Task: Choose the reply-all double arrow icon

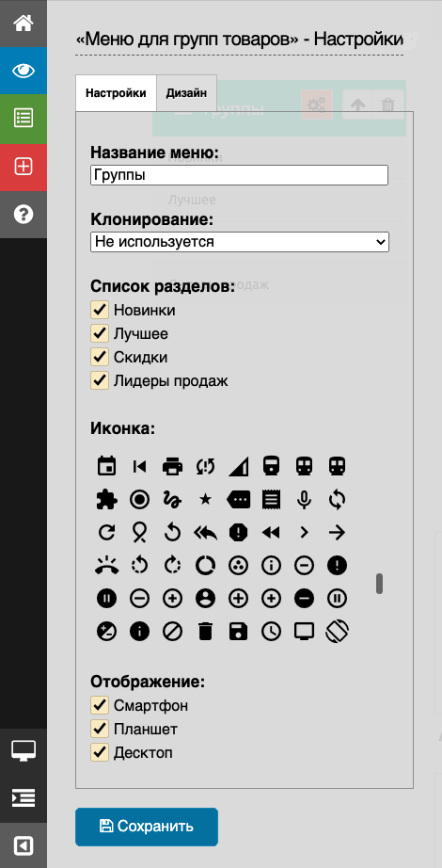Action: click(x=205, y=533)
